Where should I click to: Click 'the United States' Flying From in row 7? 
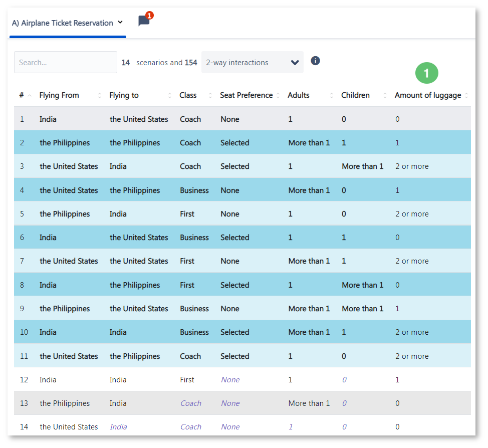(69, 261)
